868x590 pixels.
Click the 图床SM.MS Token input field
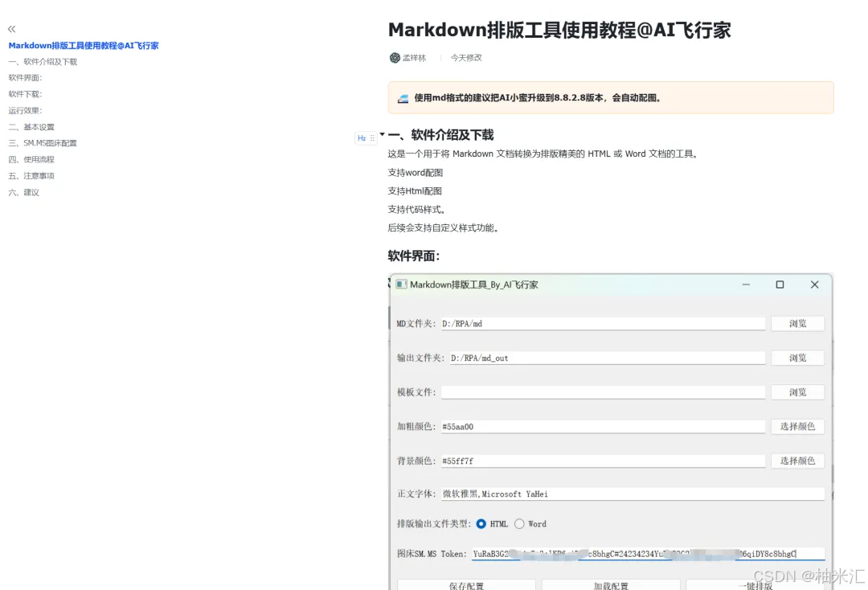(649, 554)
